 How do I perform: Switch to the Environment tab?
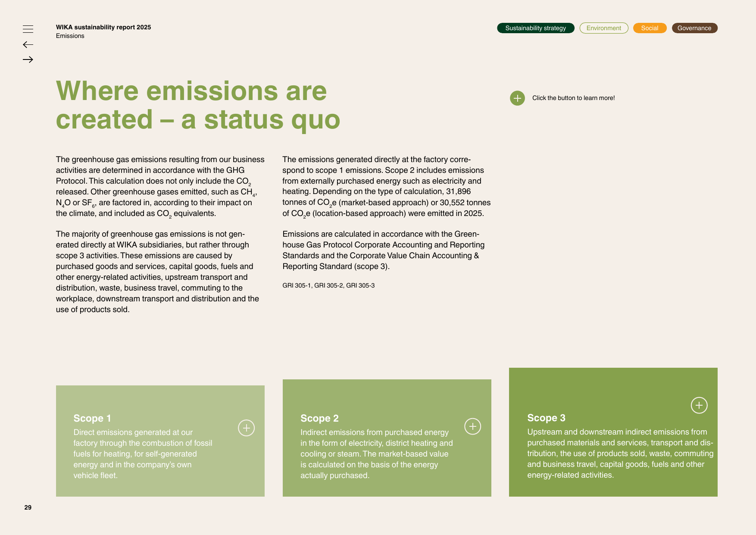(604, 28)
